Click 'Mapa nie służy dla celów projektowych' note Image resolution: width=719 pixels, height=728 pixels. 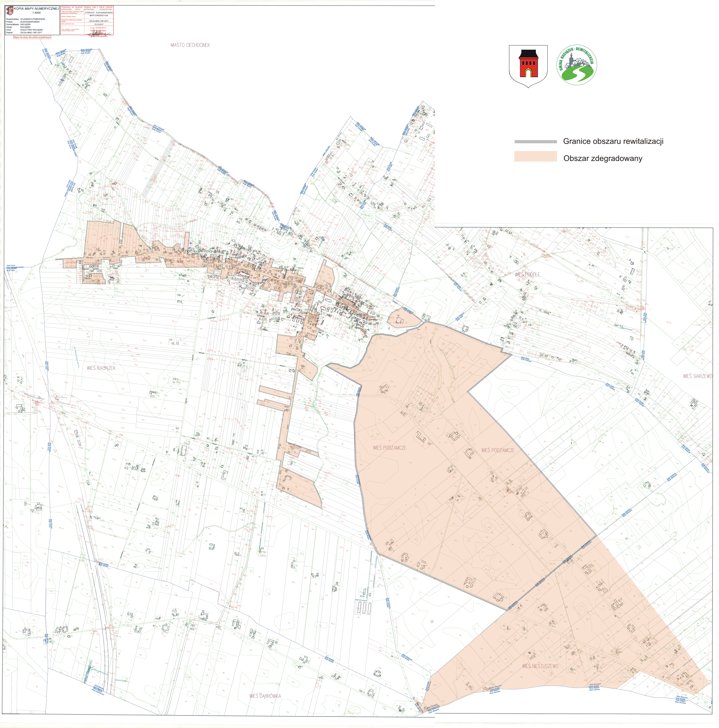(x=32, y=37)
